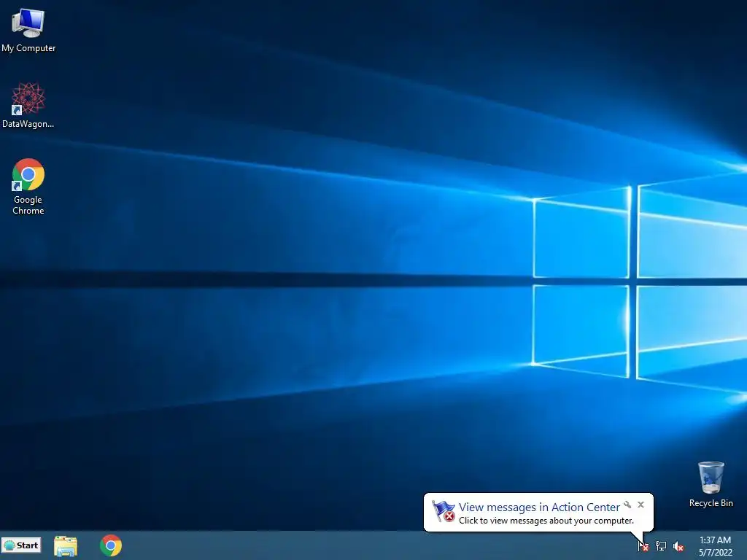Click the Action Center flag tray icon
The image size is (747, 560).
(643, 546)
